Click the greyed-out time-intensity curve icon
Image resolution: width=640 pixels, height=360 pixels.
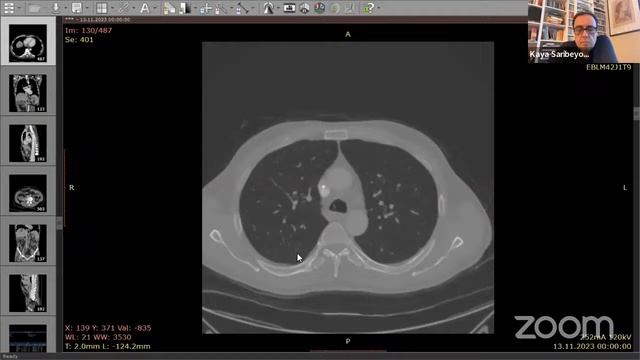(349, 8)
